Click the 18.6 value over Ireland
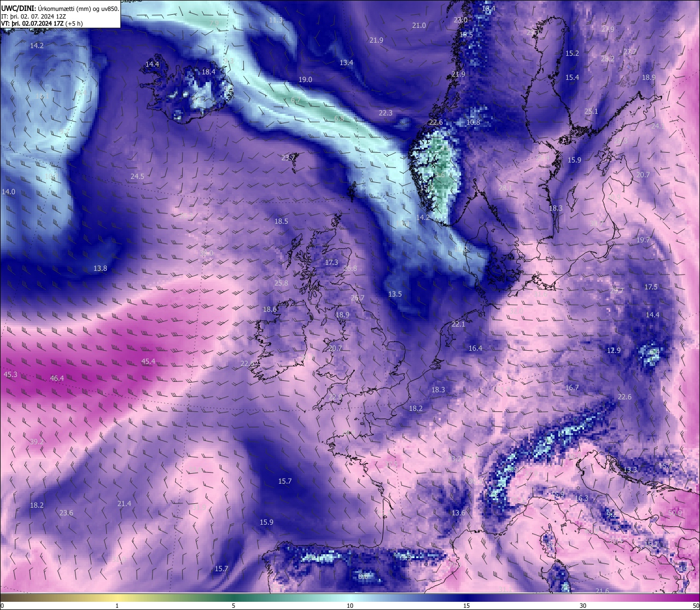The image size is (700, 610). (270, 309)
